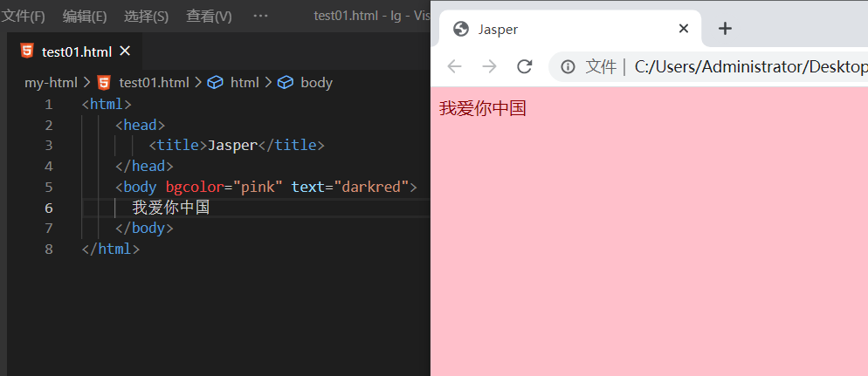Click test01.html in the breadcrumb path
Screen dimensions: 868x376
(154, 83)
